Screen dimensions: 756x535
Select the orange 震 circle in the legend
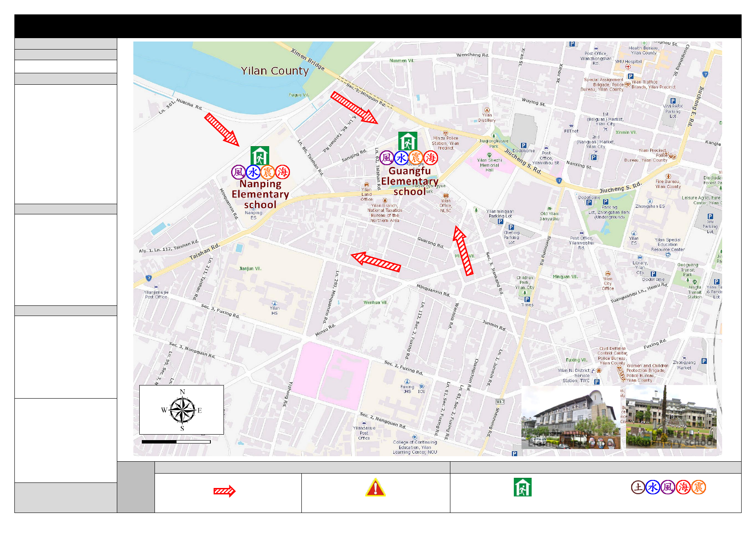pyautogui.click(x=698, y=487)
